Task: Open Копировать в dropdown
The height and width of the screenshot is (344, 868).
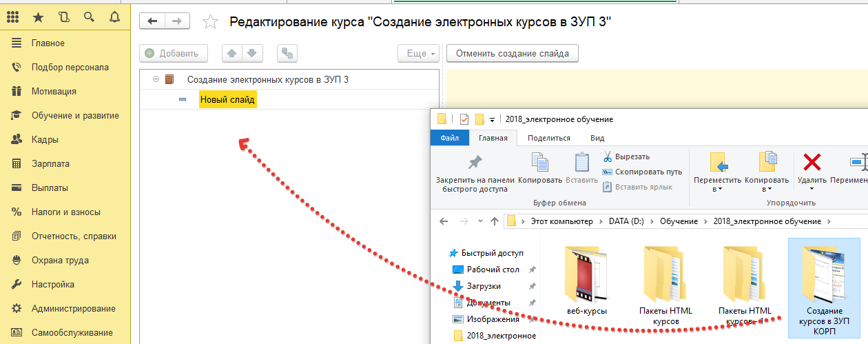Action: click(x=765, y=172)
